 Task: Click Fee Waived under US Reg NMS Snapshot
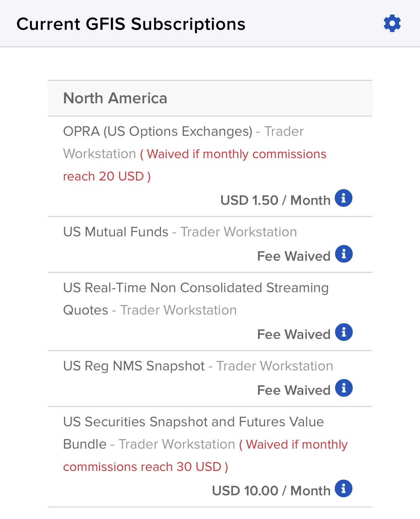pos(294,390)
